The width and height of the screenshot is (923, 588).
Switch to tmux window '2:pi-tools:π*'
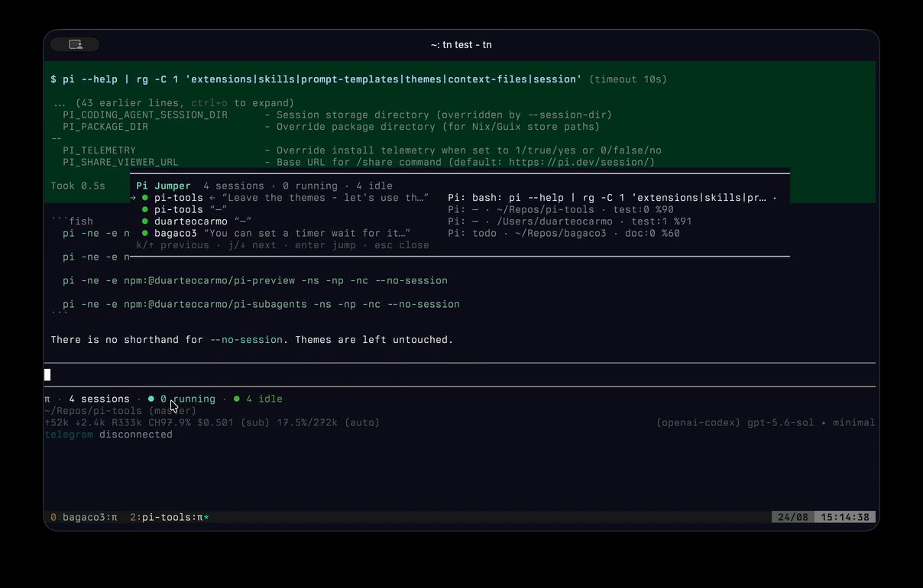(x=170, y=517)
